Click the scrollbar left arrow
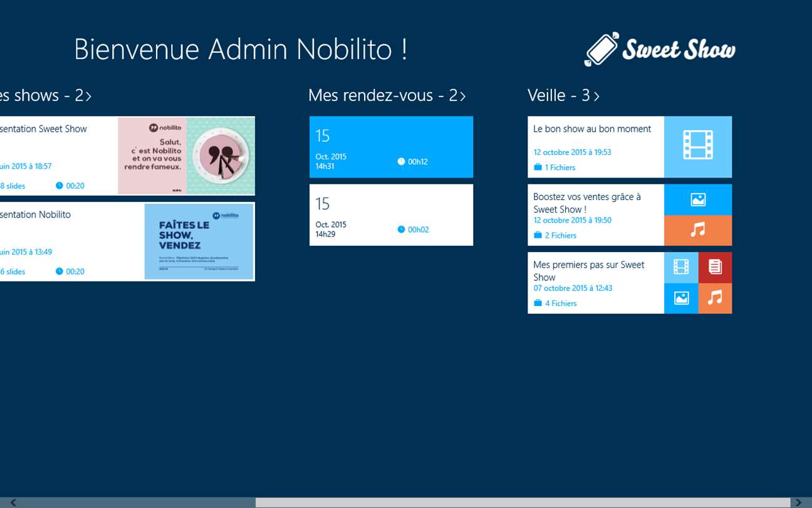The width and height of the screenshot is (812, 508). [x=13, y=502]
